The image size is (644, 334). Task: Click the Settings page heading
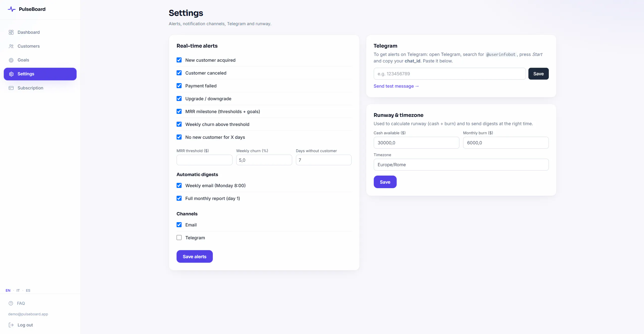[186, 13]
